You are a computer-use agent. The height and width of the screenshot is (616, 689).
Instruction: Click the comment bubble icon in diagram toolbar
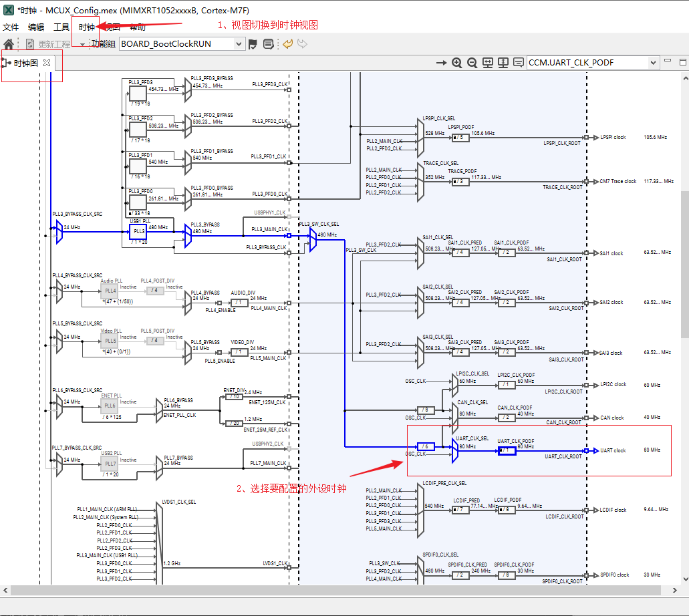[518, 62]
